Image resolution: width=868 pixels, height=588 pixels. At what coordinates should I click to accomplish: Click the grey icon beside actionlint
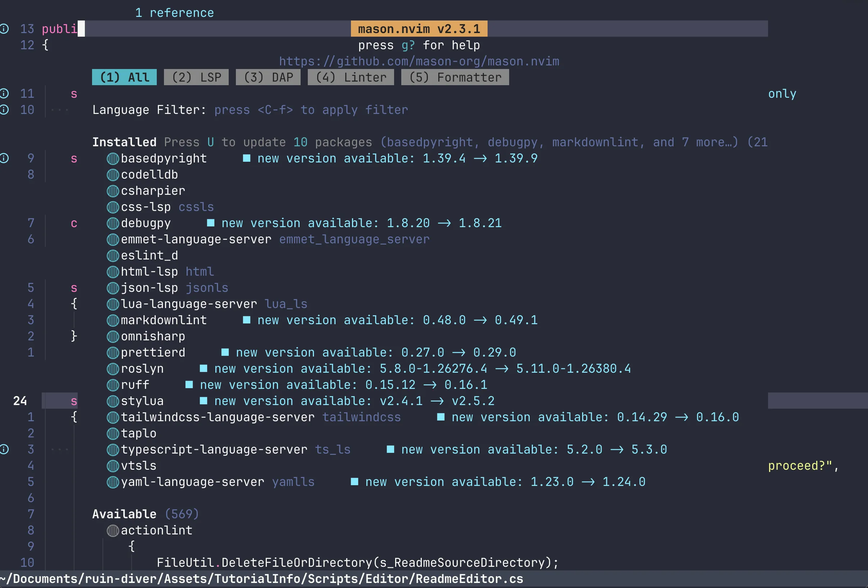pos(113,531)
